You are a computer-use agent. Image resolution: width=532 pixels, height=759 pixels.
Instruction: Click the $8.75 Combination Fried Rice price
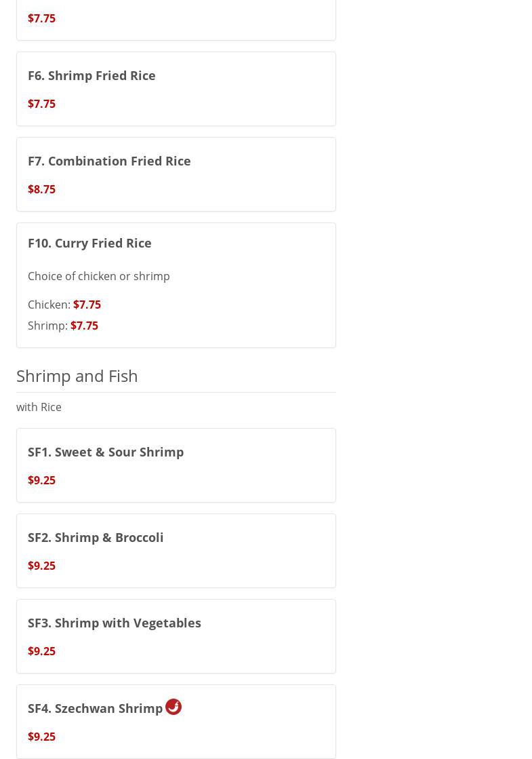[x=41, y=189]
